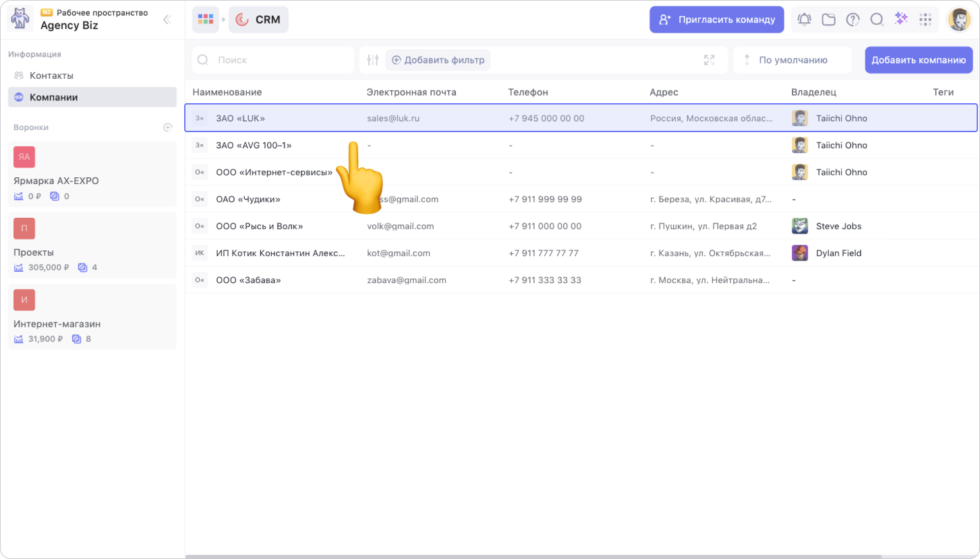
Task: Open the files folder icon in top bar
Action: [x=828, y=20]
